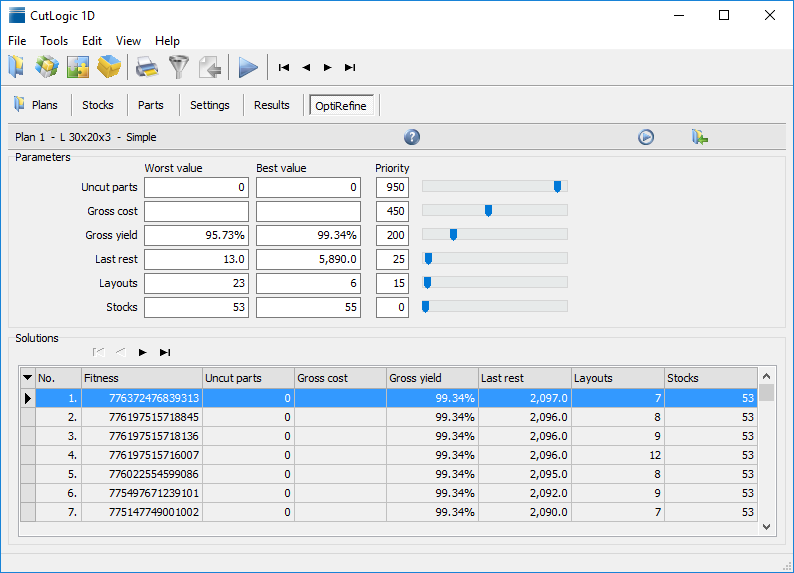Viewport: 794px width, 573px height.
Task: Open the View menu
Action: point(128,40)
